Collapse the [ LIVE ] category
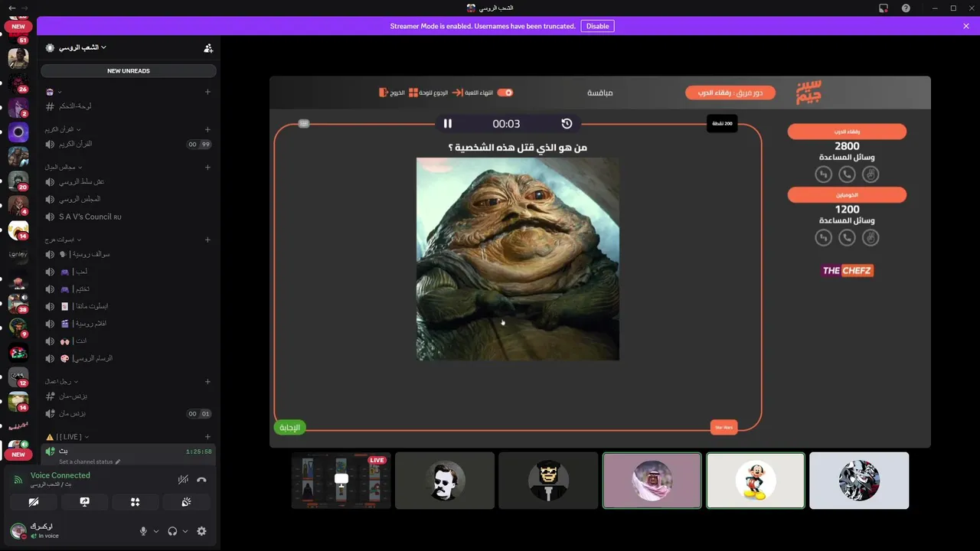 pos(67,436)
